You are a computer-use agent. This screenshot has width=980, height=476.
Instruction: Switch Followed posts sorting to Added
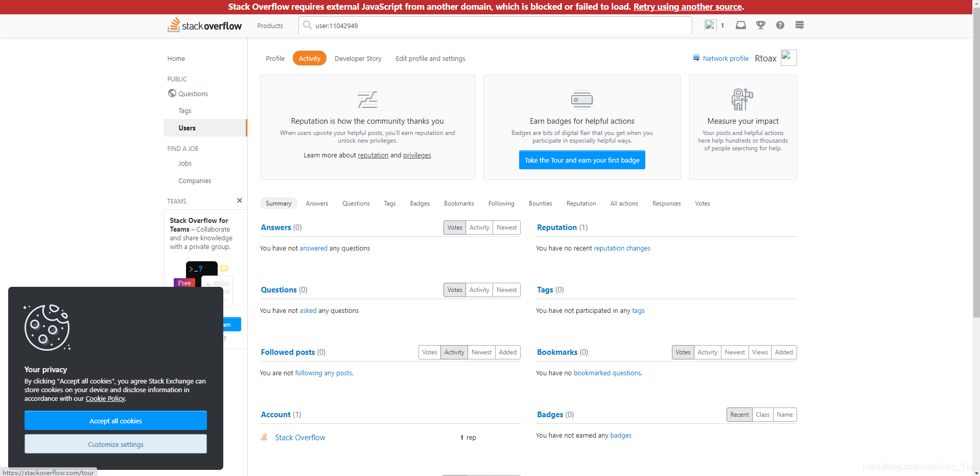click(507, 352)
